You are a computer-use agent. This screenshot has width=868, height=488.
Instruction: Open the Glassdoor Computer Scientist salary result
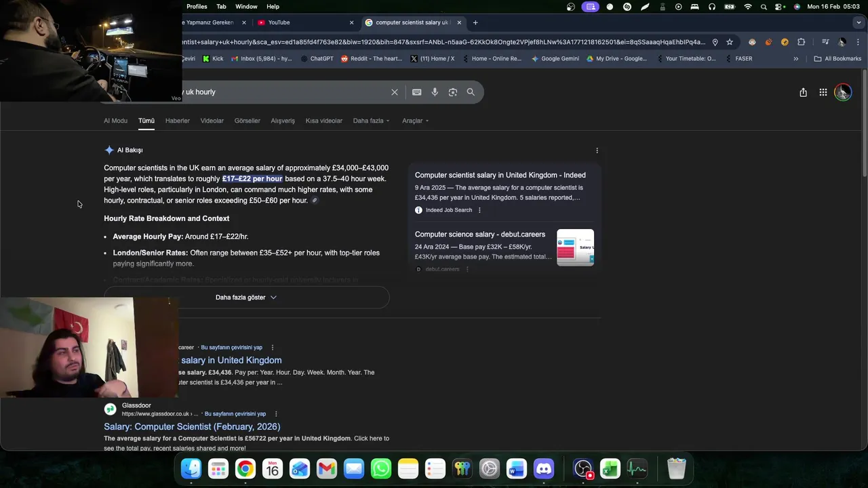[x=192, y=426]
